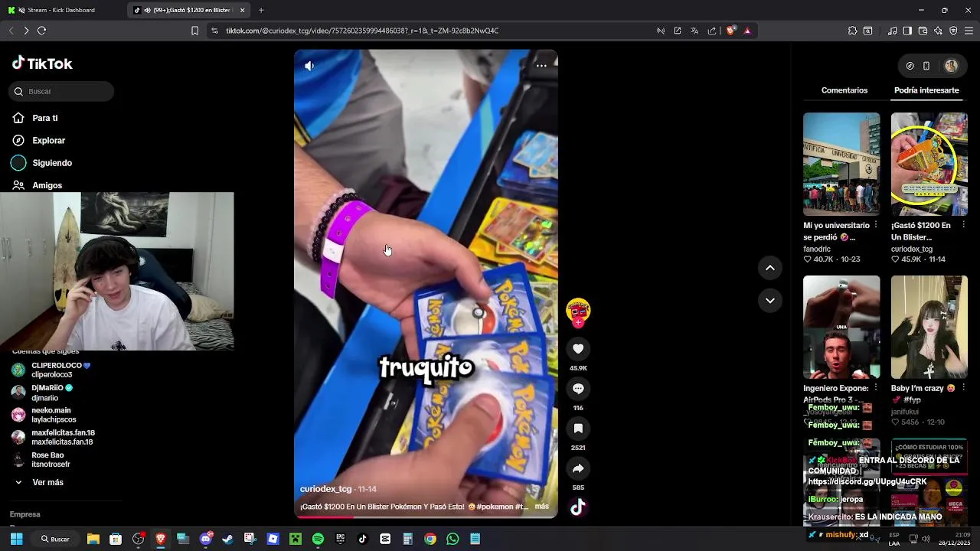Open Steam from the taskbar
The image size is (980, 551).
point(227,539)
